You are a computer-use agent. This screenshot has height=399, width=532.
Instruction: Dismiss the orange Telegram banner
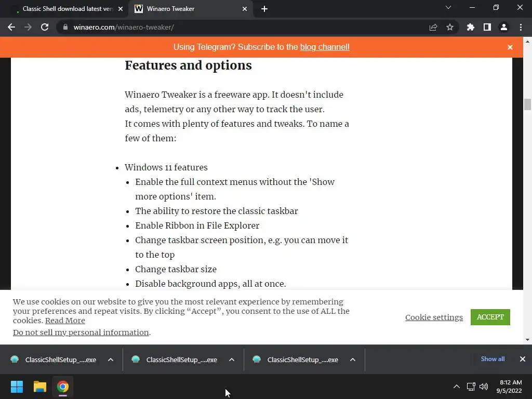pyautogui.click(x=510, y=47)
